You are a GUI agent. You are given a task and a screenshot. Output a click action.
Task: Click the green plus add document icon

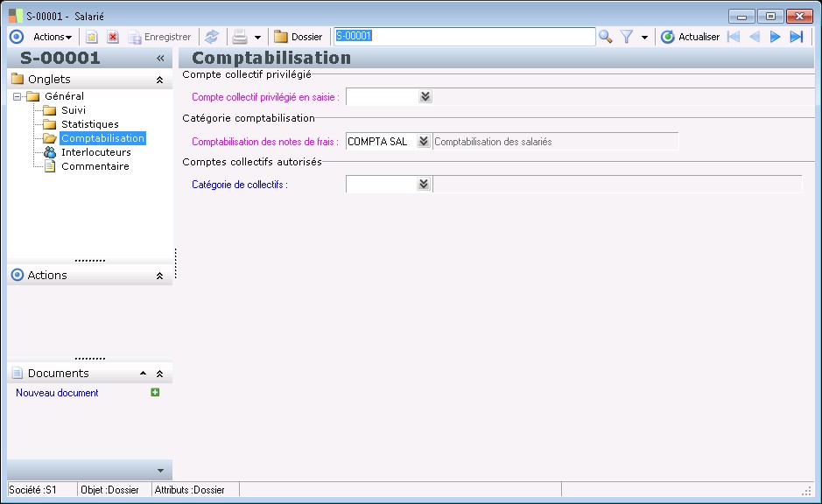[x=155, y=392]
